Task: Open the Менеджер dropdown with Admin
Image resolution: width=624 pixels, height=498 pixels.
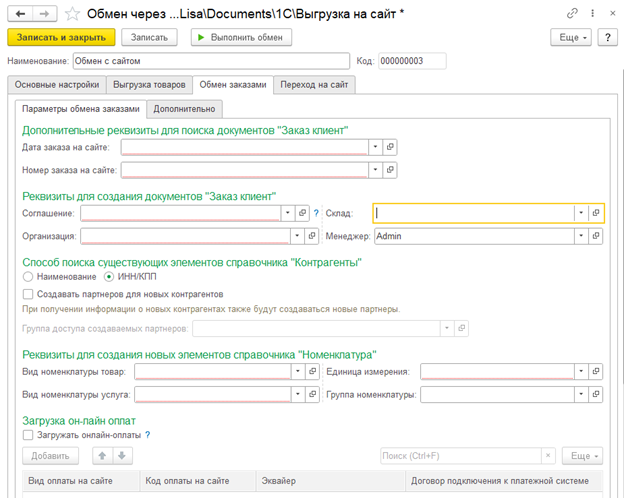Action: click(x=580, y=236)
